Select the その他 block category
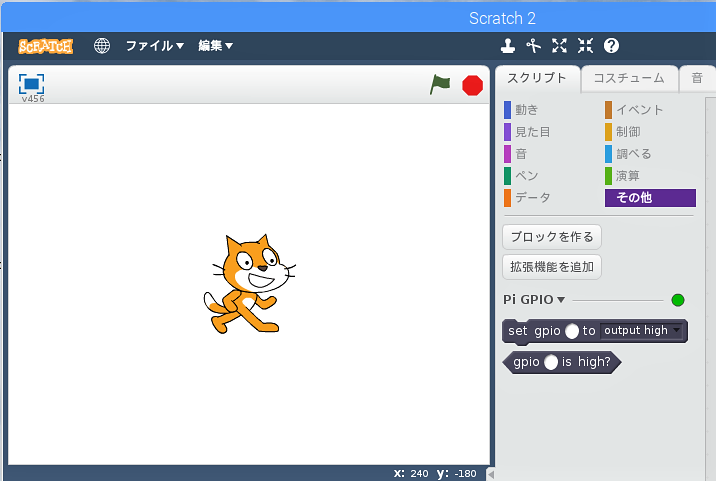The width and height of the screenshot is (716, 481). click(650, 198)
